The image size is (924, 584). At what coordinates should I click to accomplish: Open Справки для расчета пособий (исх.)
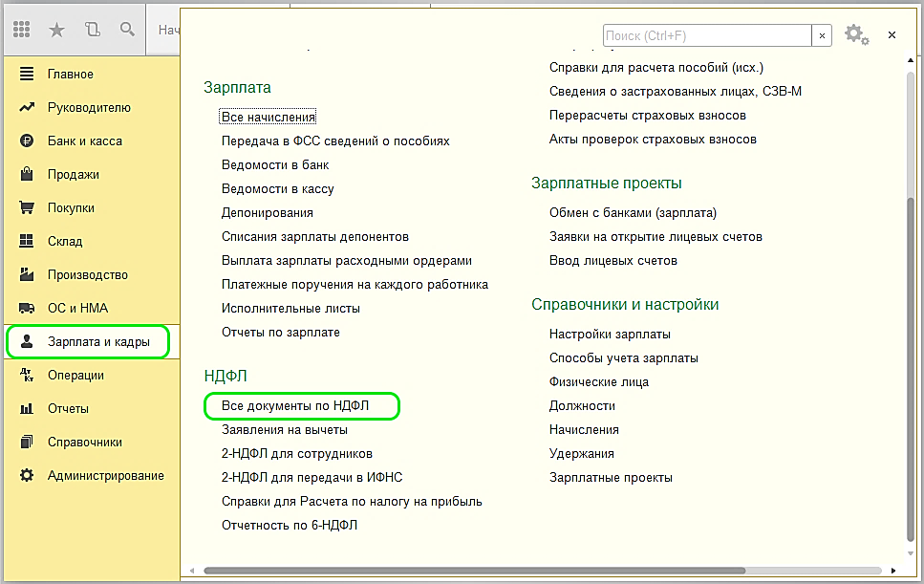pos(655,68)
